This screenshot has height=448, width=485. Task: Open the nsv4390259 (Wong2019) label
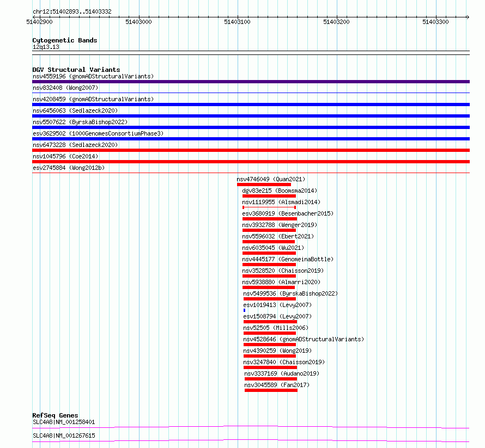277,351
